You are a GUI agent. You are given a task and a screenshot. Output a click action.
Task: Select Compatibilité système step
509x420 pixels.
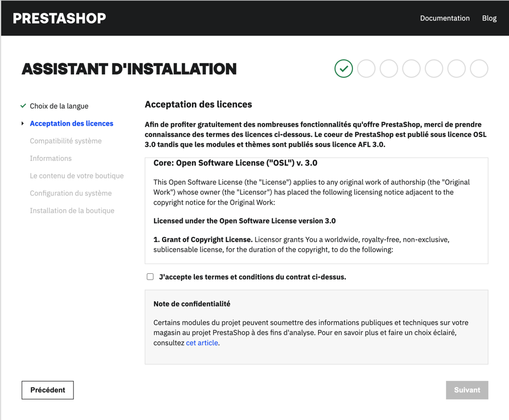66,141
